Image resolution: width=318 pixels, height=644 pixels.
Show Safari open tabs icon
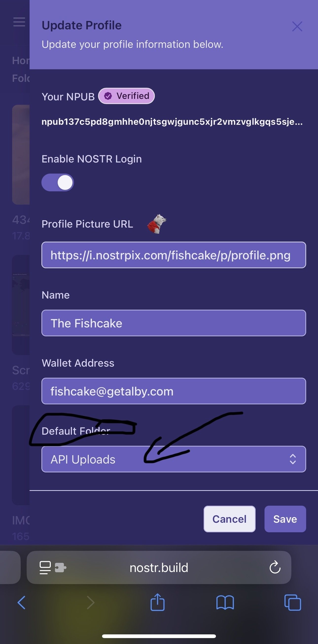(x=293, y=603)
